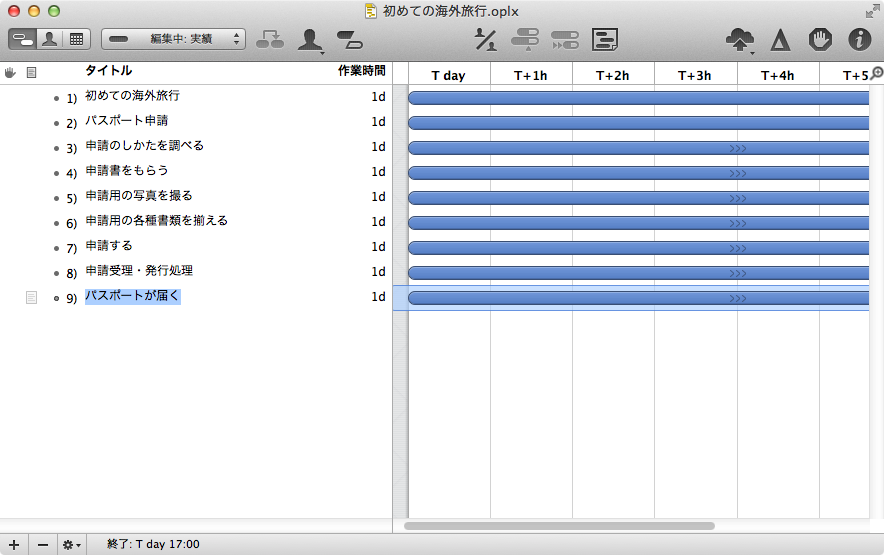Click the T+2h timeline header

click(613, 75)
